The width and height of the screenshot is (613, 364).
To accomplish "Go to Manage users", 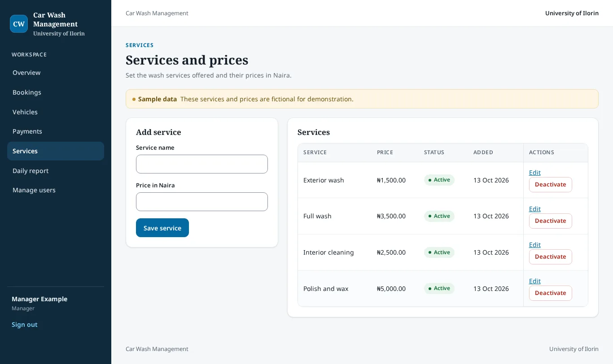I will [x=56, y=190].
